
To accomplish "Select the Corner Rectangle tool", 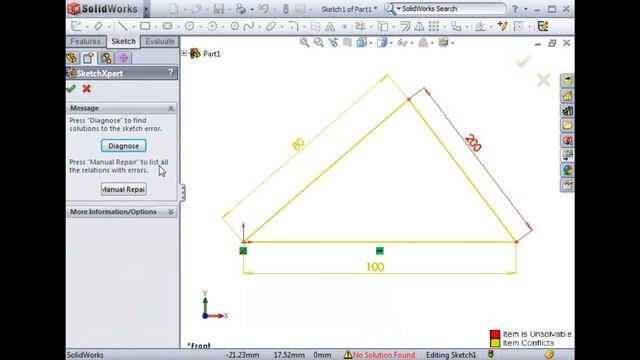I will pos(145,26).
